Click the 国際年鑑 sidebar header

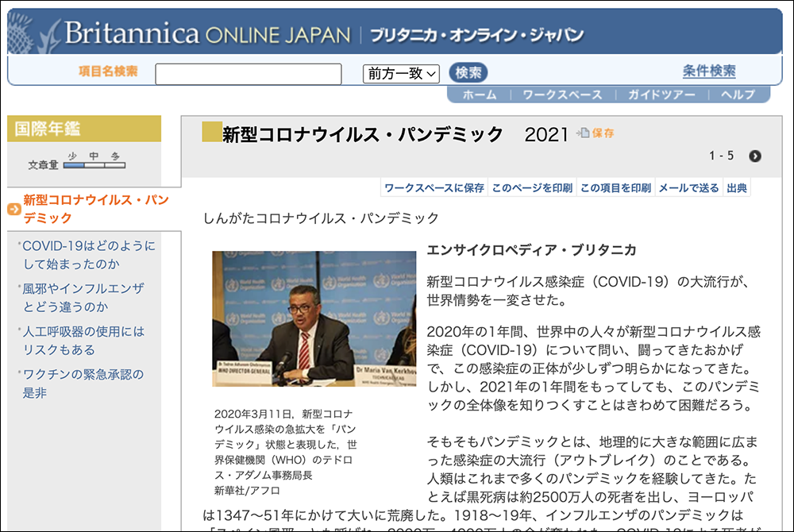84,129
